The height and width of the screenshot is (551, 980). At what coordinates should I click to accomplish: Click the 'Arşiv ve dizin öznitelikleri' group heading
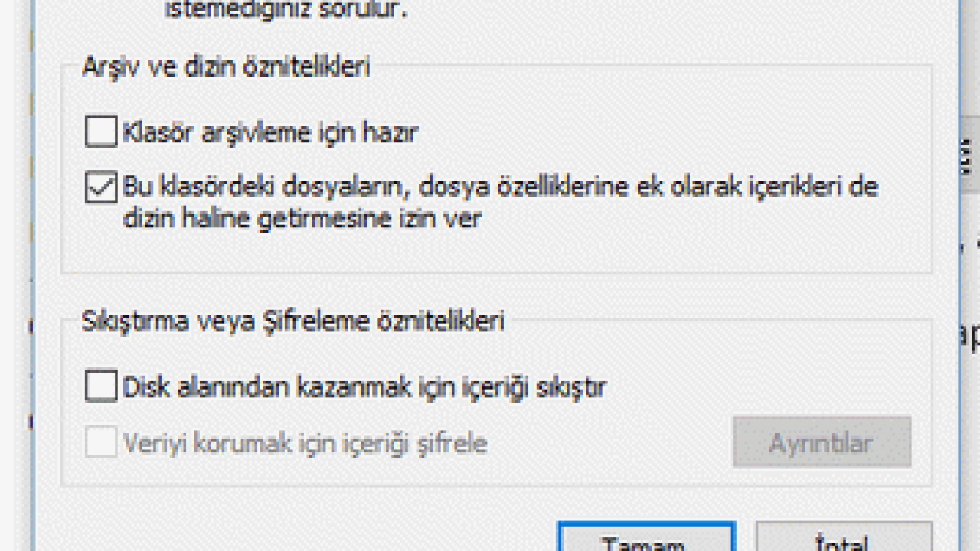click(x=226, y=67)
